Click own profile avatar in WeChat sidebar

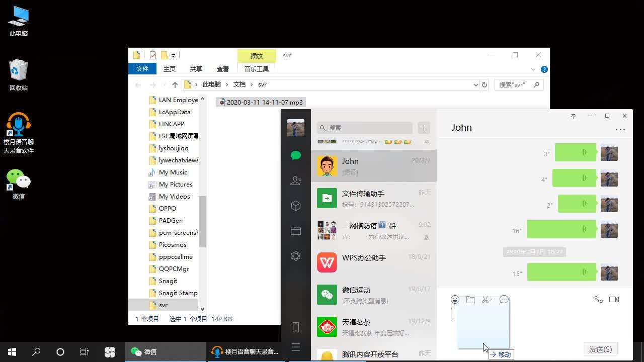pos(296,128)
